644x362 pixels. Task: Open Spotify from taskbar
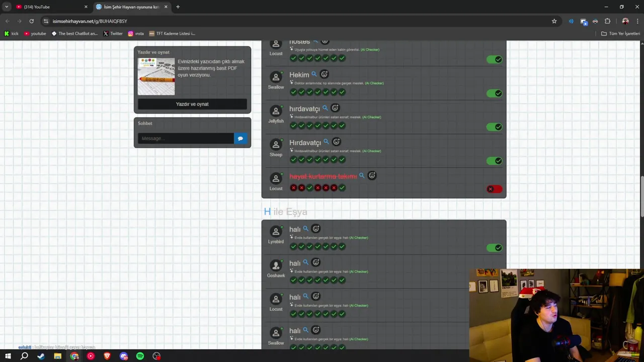[140, 356]
